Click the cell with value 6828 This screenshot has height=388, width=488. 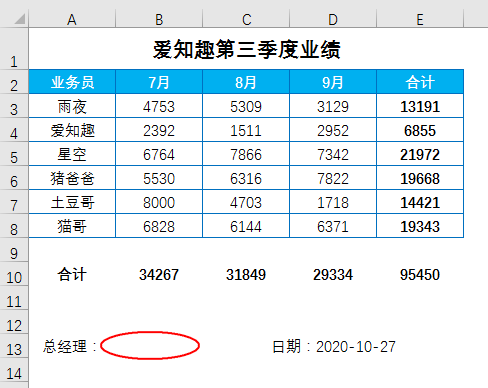point(159,226)
